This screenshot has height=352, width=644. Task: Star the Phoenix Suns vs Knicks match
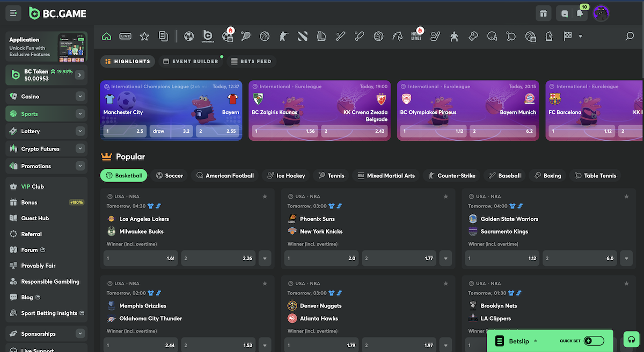[445, 197]
